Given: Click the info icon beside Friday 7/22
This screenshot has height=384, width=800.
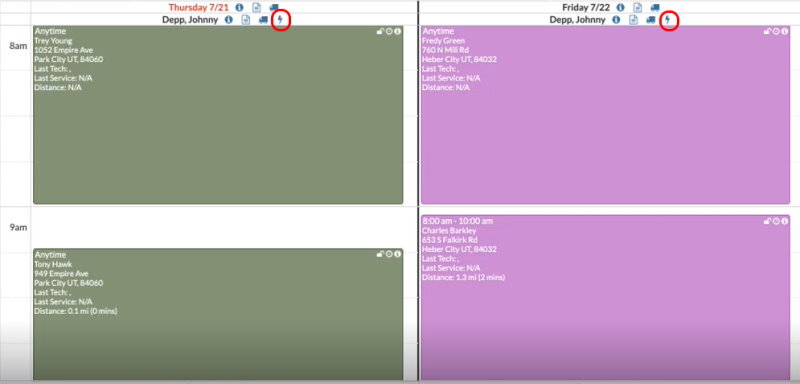Looking at the screenshot, I should coord(620,8).
